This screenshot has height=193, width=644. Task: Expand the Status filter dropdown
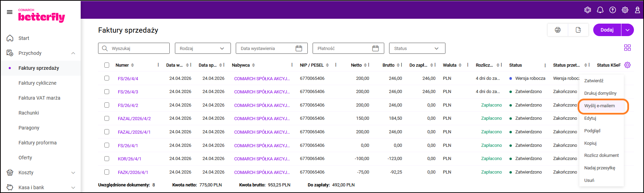coord(417,49)
